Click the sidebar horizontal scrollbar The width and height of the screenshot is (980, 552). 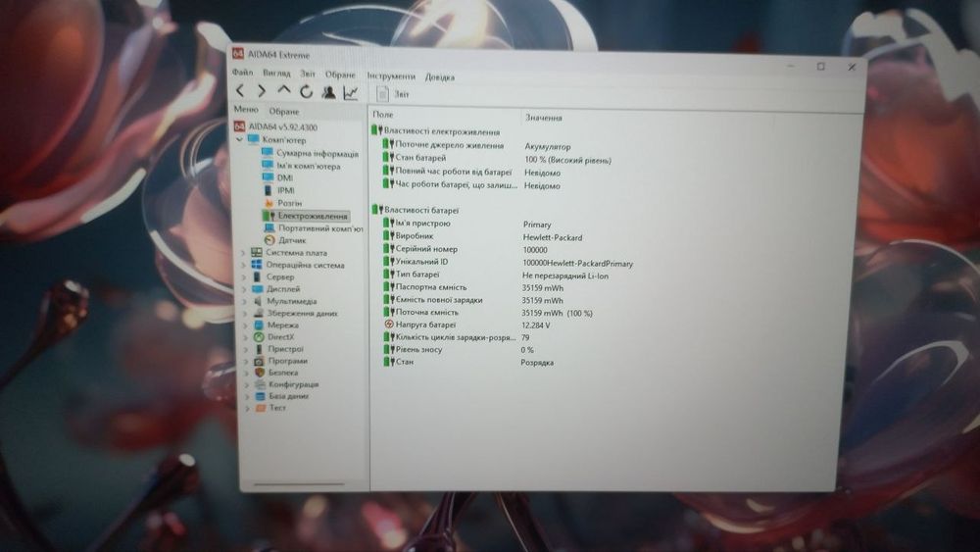(x=299, y=484)
